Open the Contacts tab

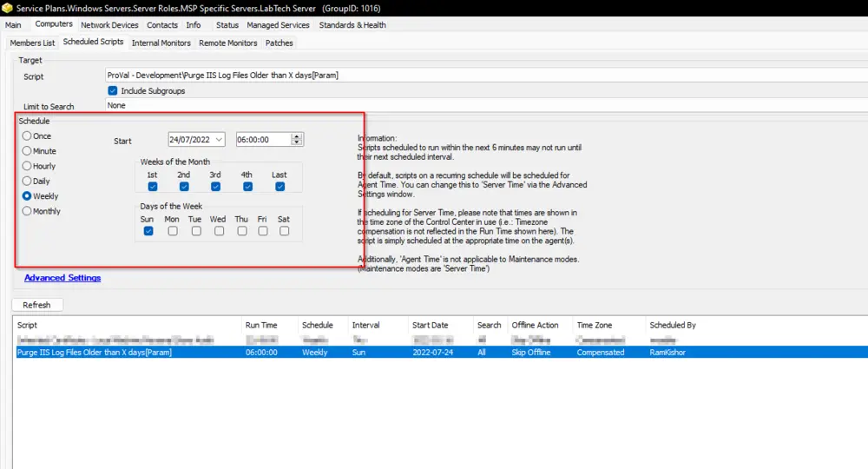click(x=162, y=25)
